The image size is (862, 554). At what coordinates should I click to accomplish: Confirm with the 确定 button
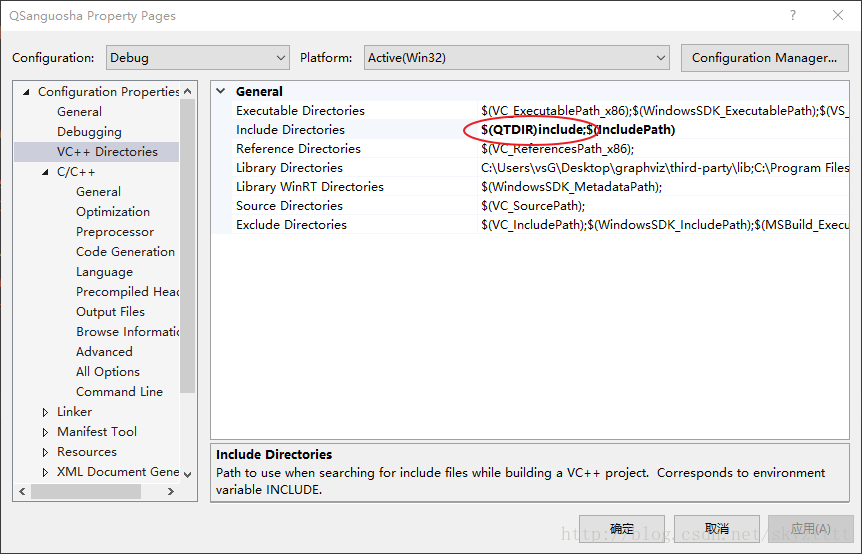[622, 529]
